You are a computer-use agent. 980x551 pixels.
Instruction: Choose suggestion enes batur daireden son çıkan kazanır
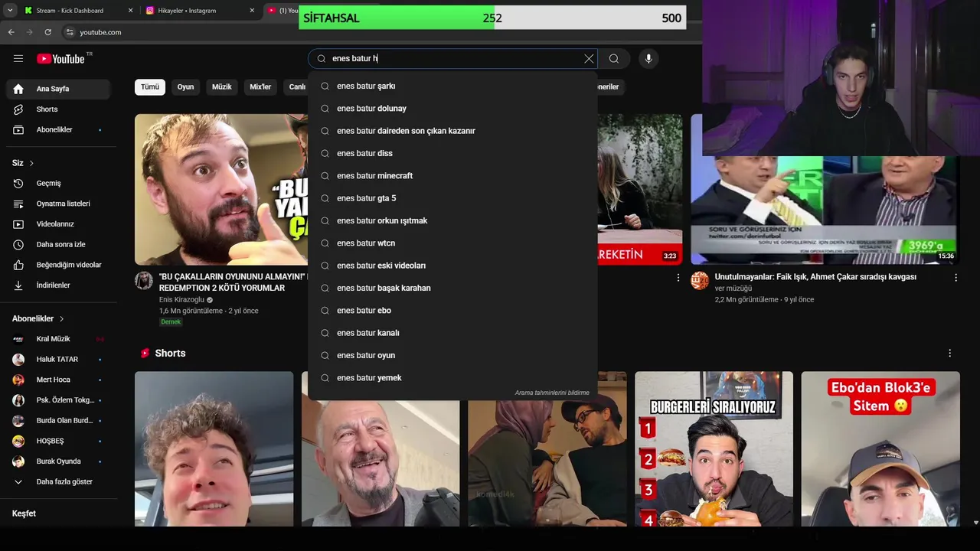tap(452, 131)
